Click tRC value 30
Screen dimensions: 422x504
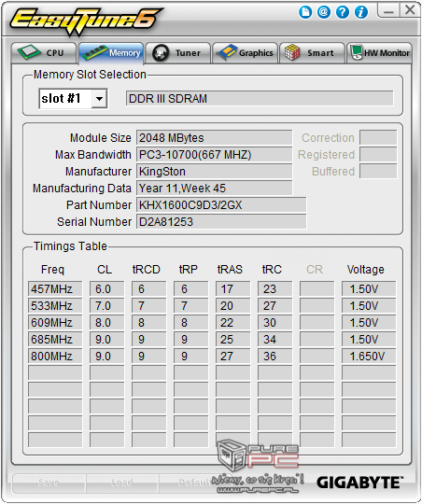coord(275,322)
